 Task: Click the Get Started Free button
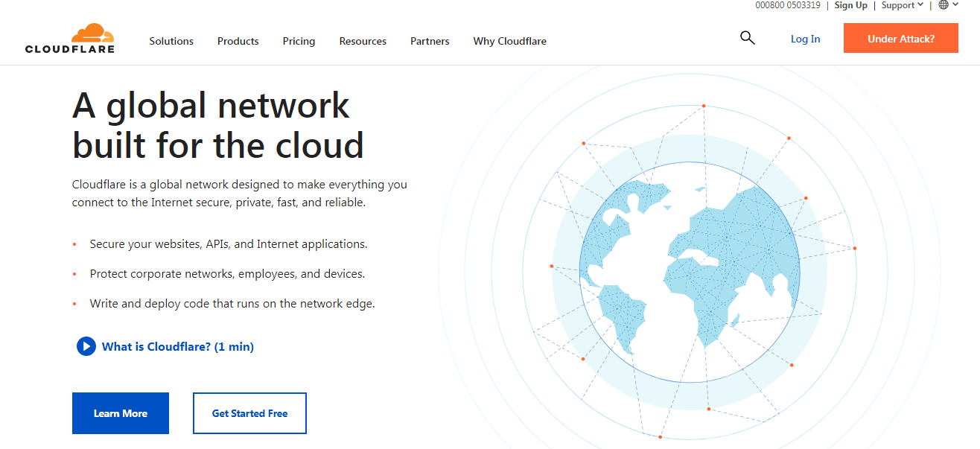[x=249, y=413]
